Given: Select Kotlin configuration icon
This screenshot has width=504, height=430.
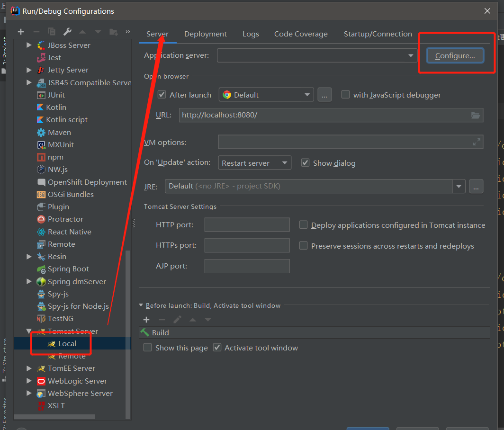Looking at the screenshot, I should (x=40, y=107).
